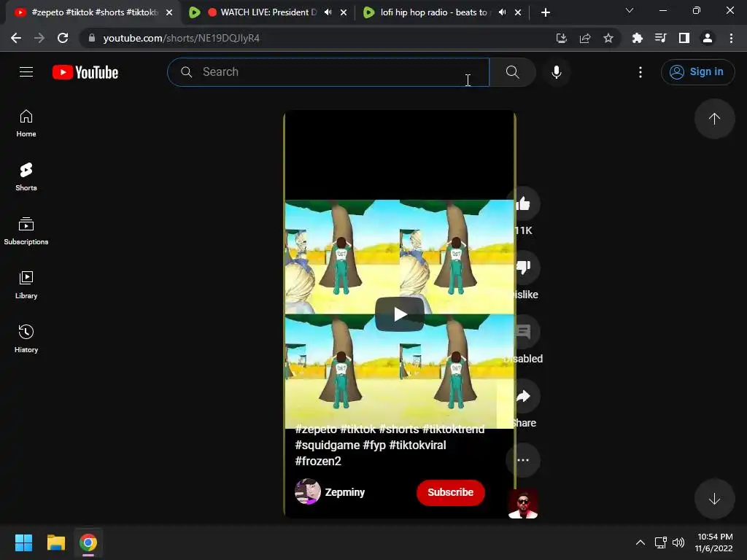Click Sign in button

pos(697,72)
